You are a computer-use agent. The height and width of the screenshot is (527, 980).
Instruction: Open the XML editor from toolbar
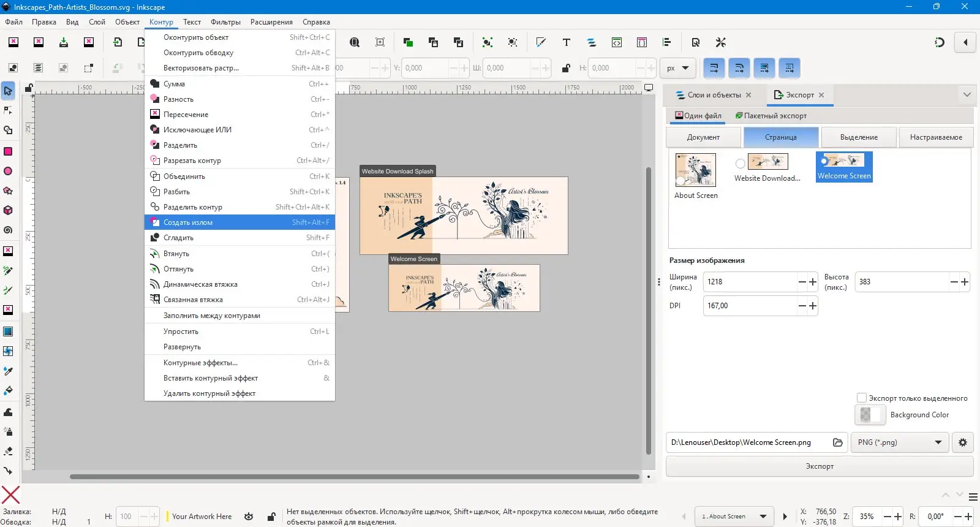click(x=617, y=42)
